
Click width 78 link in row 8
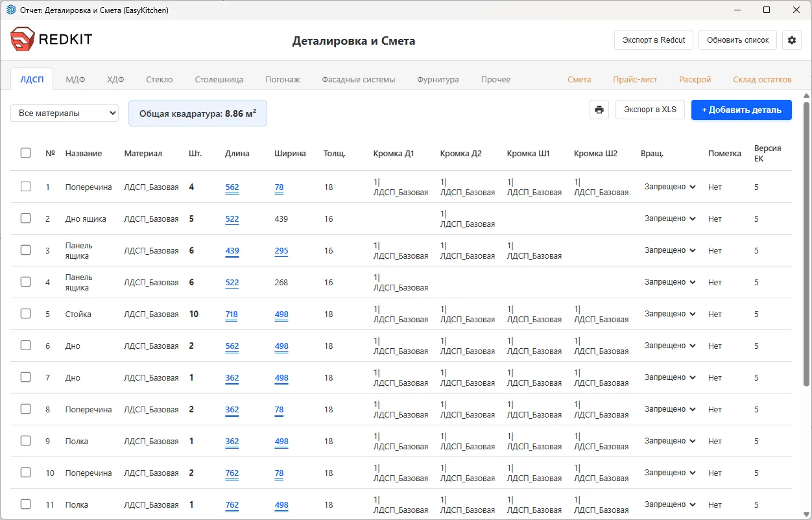coord(279,410)
